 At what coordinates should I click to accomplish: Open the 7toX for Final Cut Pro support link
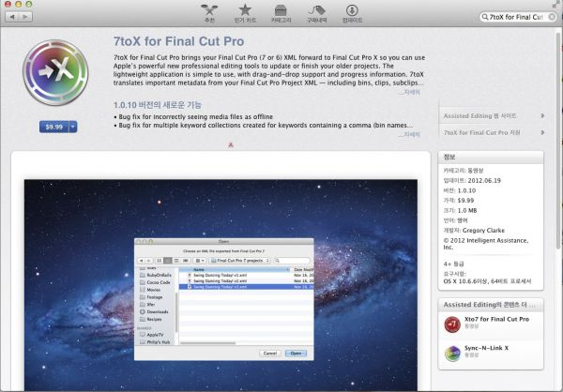pos(481,132)
